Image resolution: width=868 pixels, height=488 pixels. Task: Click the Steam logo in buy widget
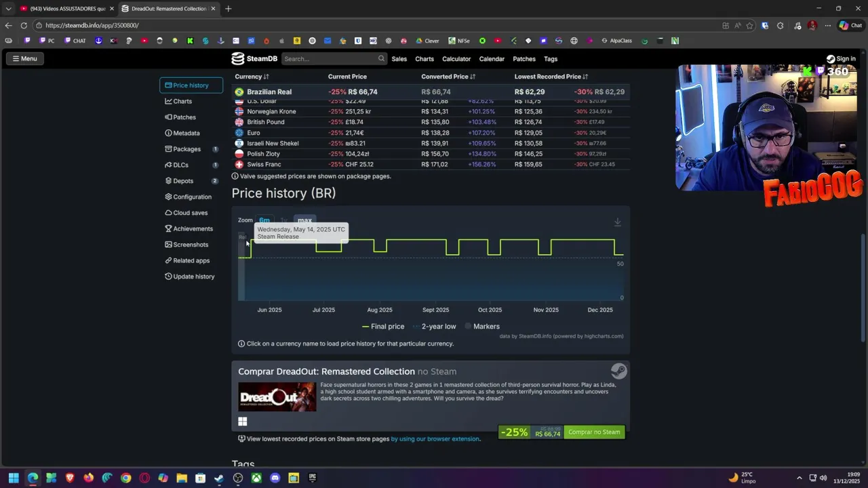click(x=618, y=371)
